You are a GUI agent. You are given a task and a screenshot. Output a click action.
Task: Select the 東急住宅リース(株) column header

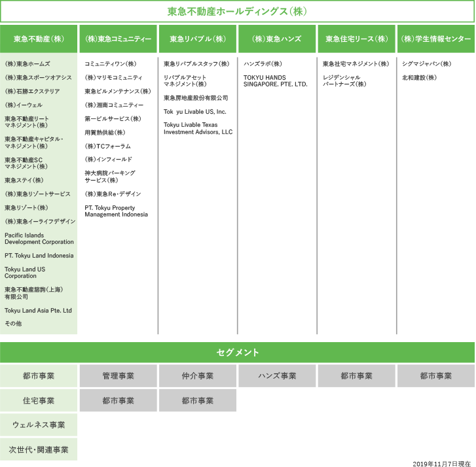(x=356, y=39)
